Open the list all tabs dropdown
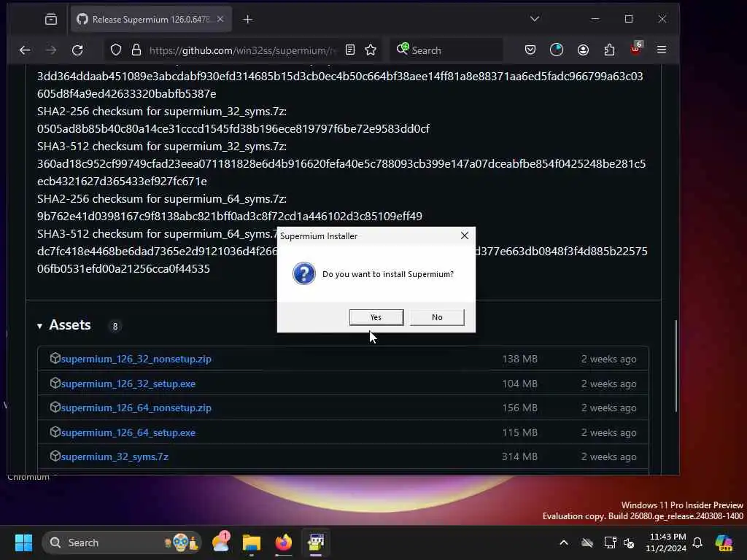Screen dimensions: 747x560 535,19
